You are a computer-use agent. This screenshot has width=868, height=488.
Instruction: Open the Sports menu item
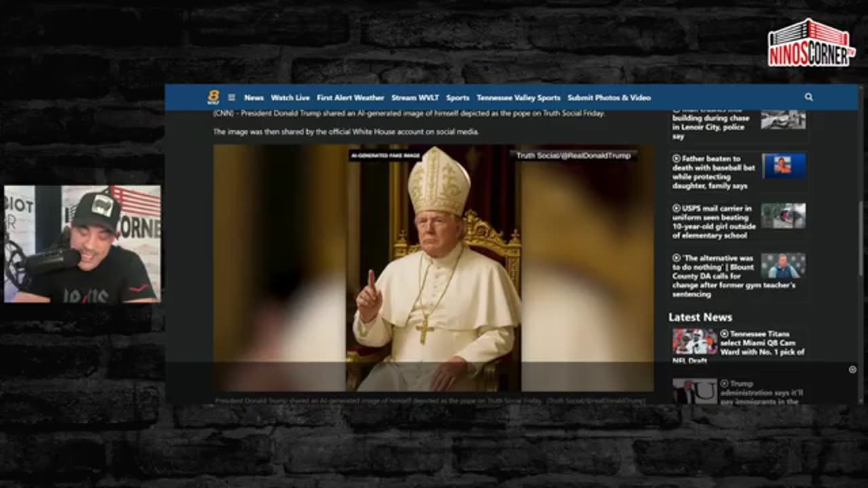tap(458, 98)
